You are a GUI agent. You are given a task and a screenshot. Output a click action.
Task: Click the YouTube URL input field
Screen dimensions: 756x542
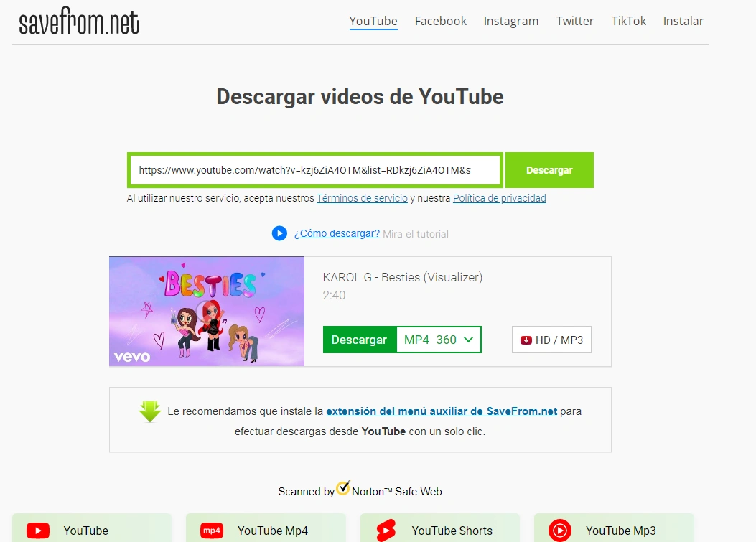click(315, 170)
